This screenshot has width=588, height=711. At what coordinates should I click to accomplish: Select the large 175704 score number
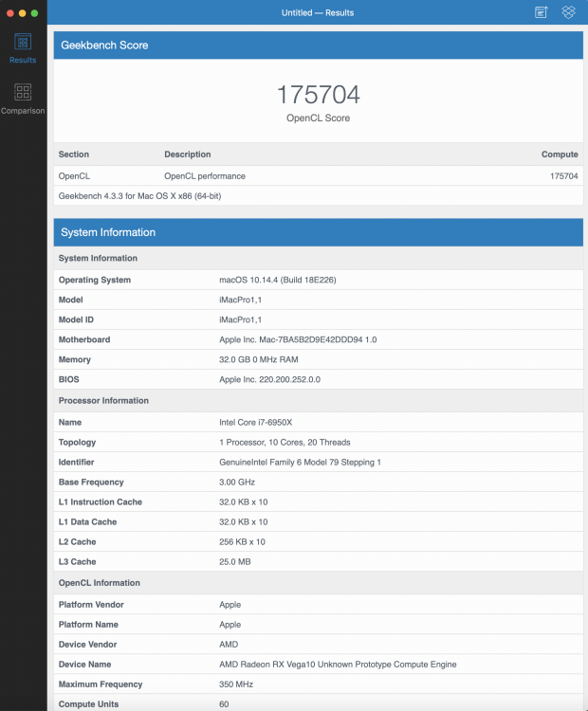pyautogui.click(x=318, y=94)
